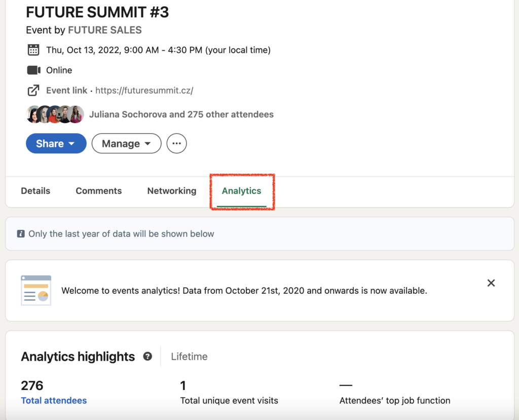Switch to the Details tab
Image resolution: width=519 pixels, height=420 pixels.
(35, 191)
